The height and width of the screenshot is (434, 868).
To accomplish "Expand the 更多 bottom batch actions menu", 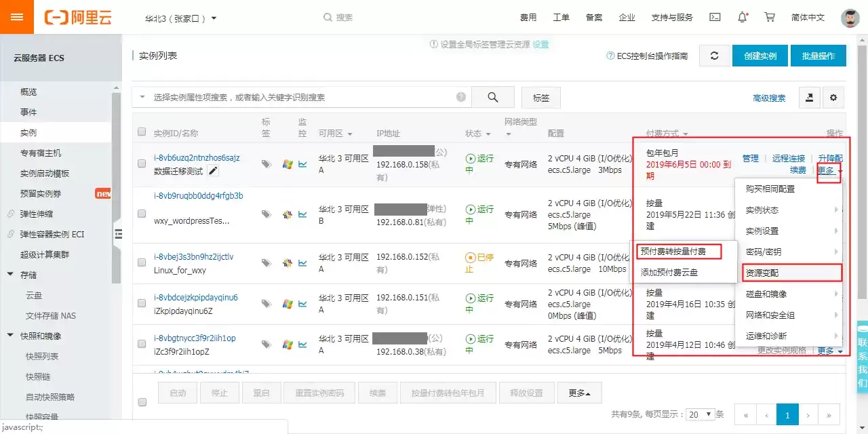I will coord(579,393).
